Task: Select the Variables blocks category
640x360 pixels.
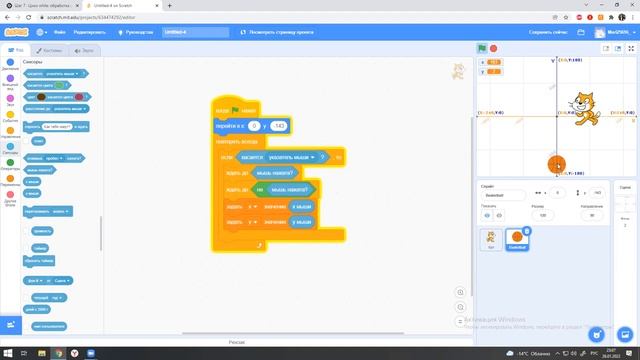Action: click(10, 180)
